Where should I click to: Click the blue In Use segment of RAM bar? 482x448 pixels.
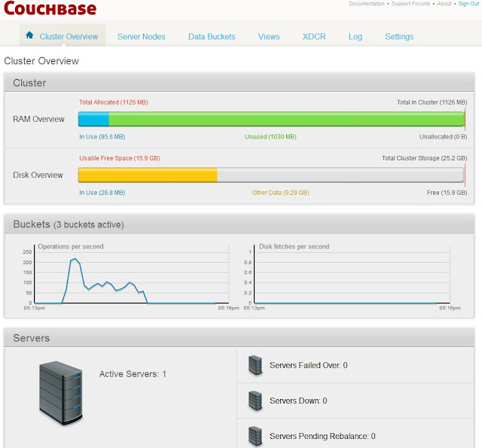[93, 119]
